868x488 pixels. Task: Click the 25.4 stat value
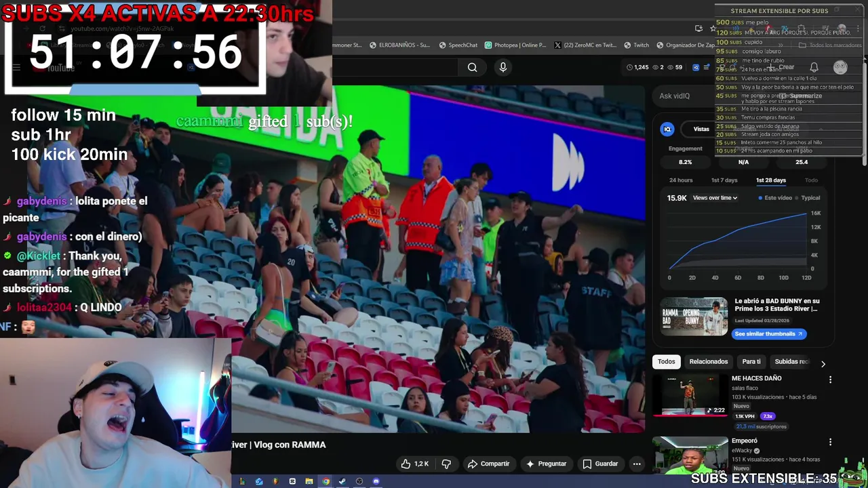[x=802, y=162]
